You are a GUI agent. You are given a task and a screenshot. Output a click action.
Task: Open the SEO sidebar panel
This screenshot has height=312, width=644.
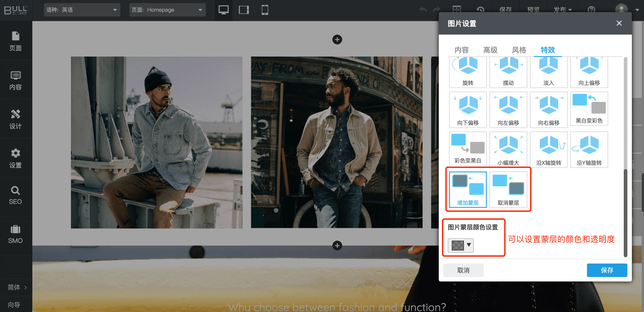[15, 195]
